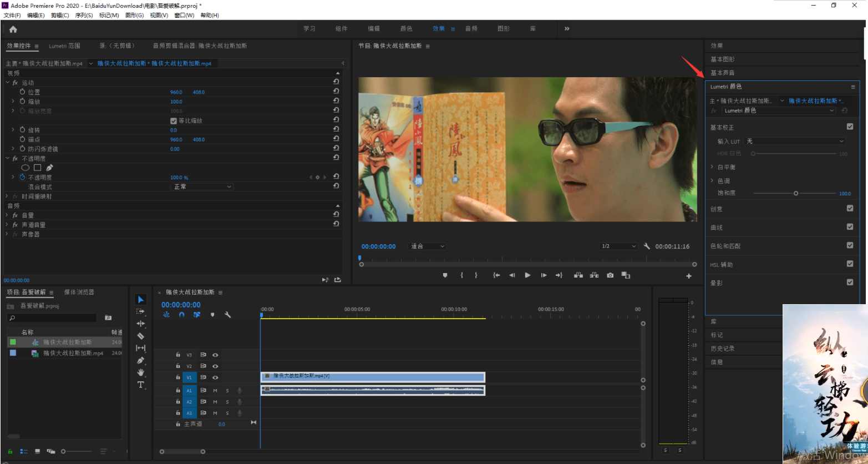Screen dimensions: 868x464
Task: Select the Pen tool in the timeline toolbar
Action: 141,360
